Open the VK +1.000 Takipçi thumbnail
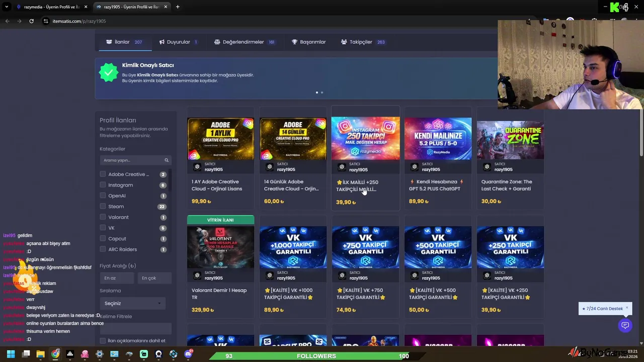Screen dimensions: 644x362 [293, 247]
